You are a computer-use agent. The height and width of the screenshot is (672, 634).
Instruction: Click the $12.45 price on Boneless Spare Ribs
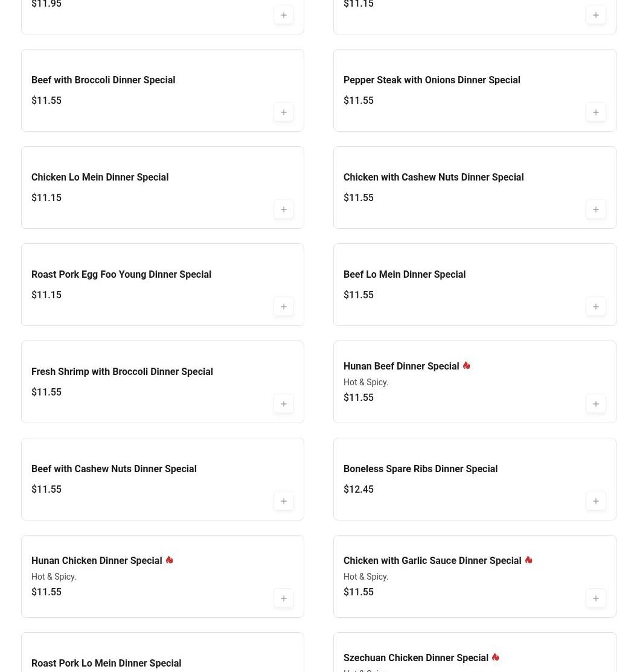(x=359, y=490)
